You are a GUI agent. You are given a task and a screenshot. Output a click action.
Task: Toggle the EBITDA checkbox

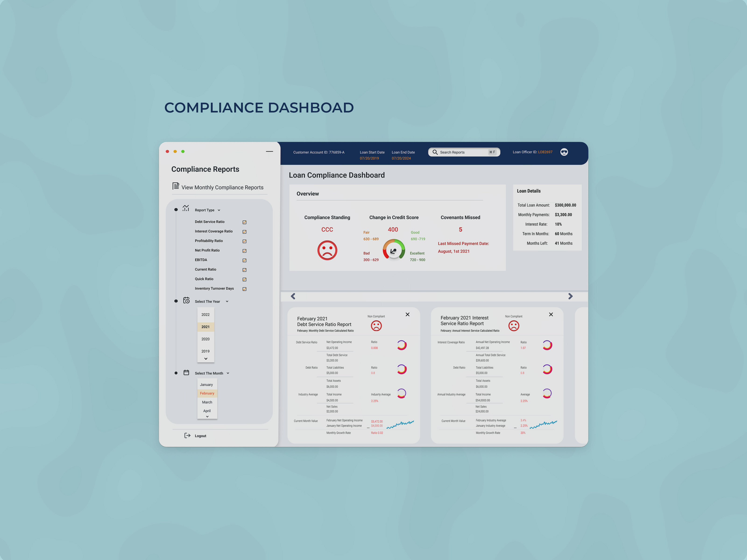tap(244, 260)
